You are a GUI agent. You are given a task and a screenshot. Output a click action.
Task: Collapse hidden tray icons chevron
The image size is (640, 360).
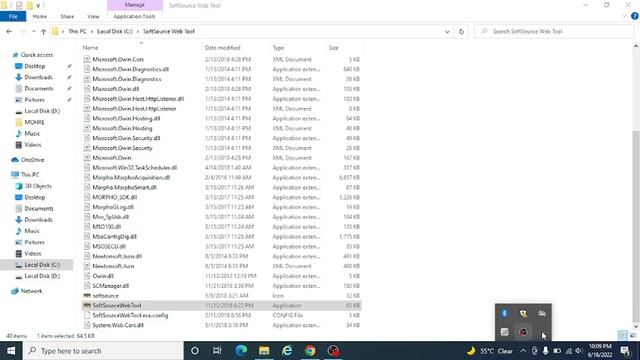(523, 351)
